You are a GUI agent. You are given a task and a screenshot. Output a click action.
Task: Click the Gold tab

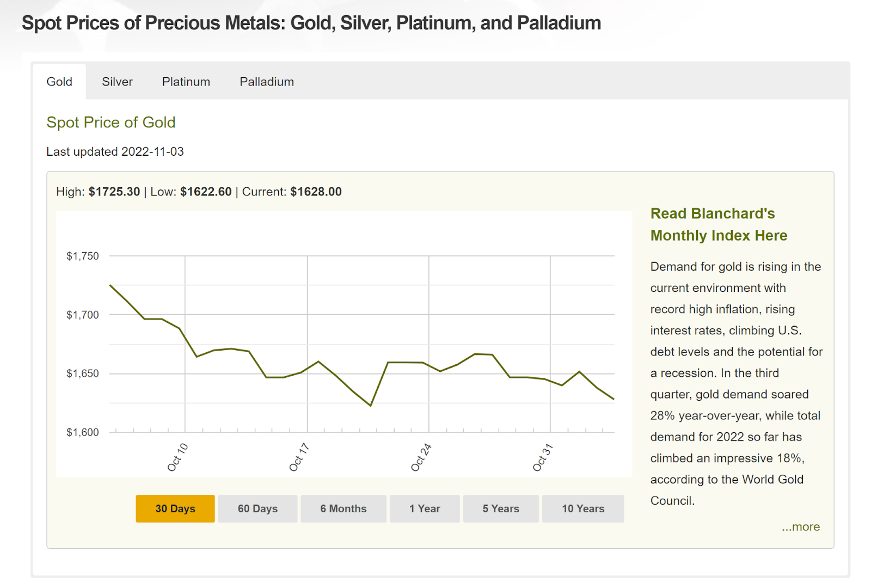[59, 82]
